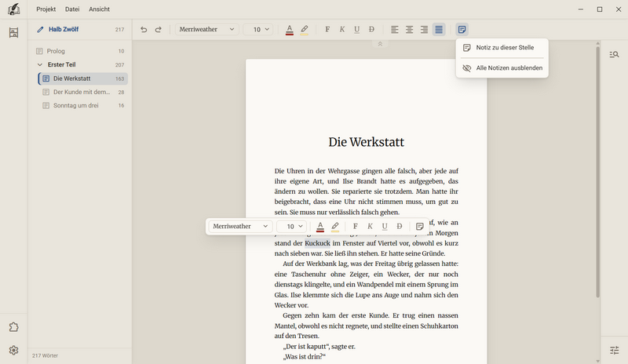
Task: Open Sonntag um drei chapter
Action: coord(83,106)
